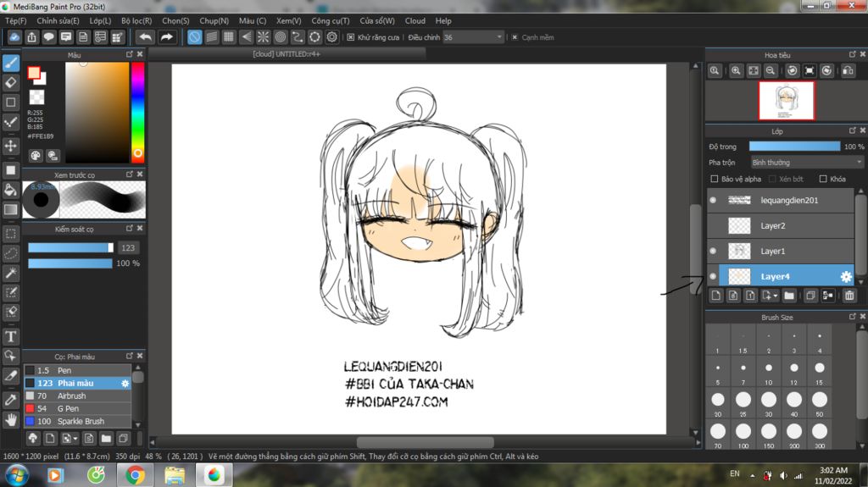Undock the Lớp layer panel
This screenshot has width=868, height=487.
coord(852,130)
